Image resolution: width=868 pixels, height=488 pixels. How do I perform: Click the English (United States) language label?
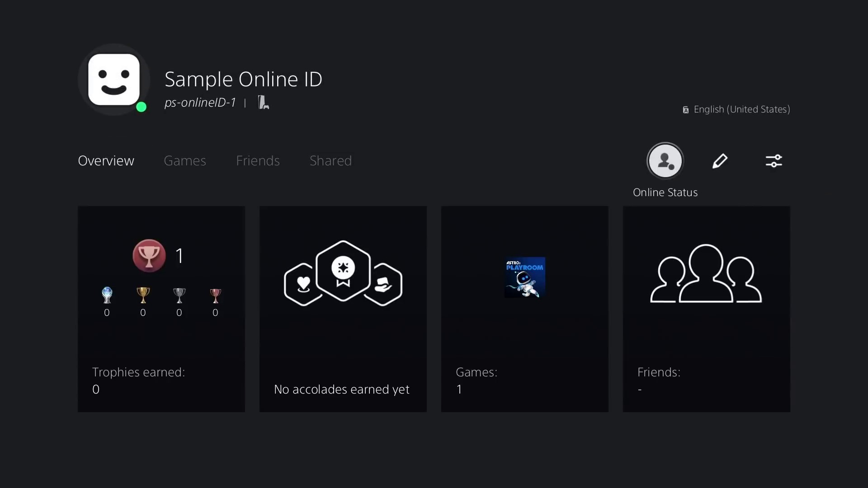pyautogui.click(x=741, y=109)
